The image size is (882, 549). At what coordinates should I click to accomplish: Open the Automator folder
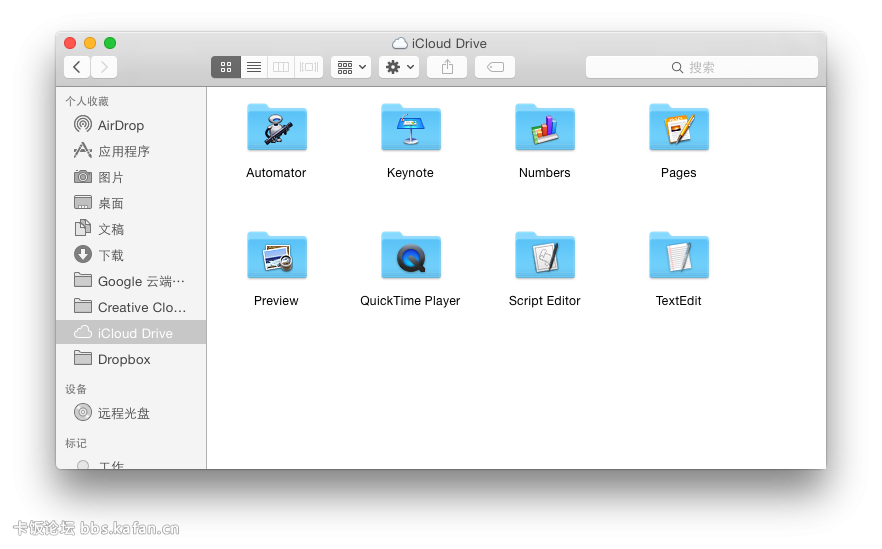click(x=276, y=128)
